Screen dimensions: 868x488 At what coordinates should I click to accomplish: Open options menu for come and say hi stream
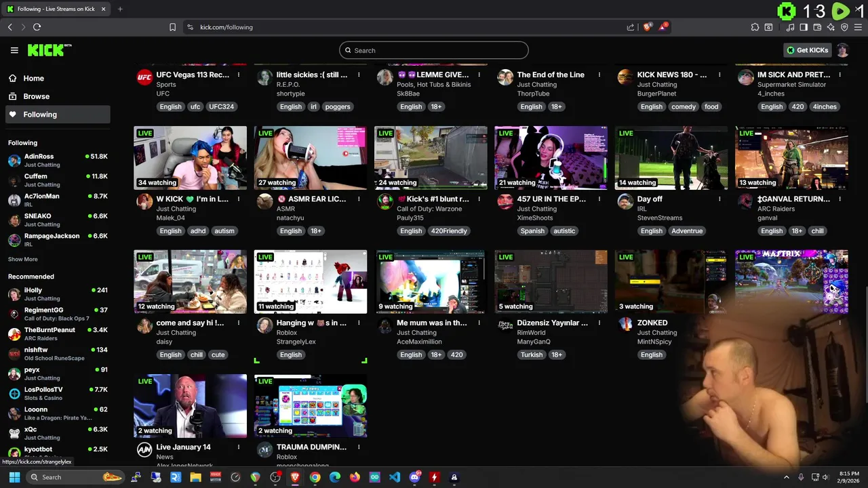click(x=239, y=323)
